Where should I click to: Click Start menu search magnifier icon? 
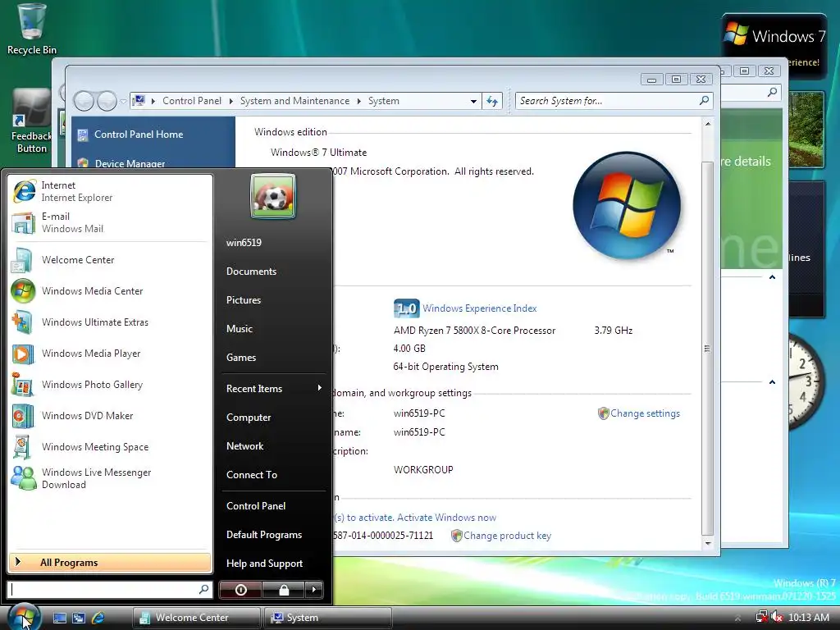203,589
